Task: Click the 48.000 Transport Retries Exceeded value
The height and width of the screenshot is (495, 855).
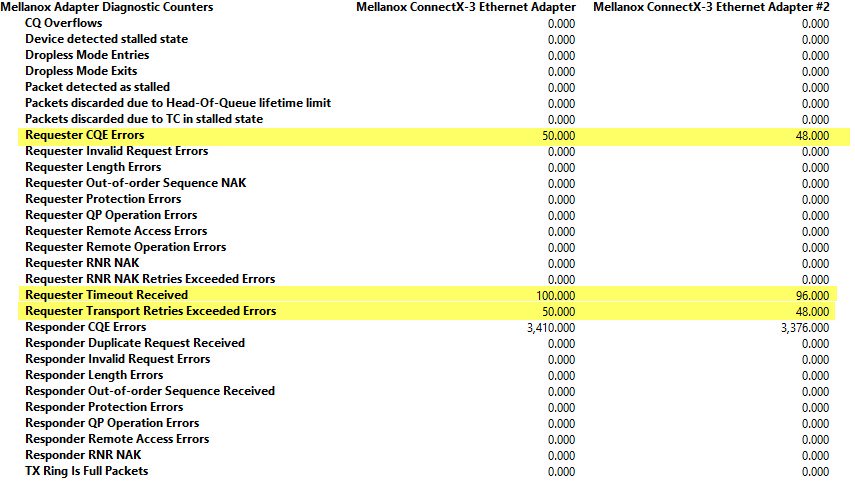Action: pos(812,312)
